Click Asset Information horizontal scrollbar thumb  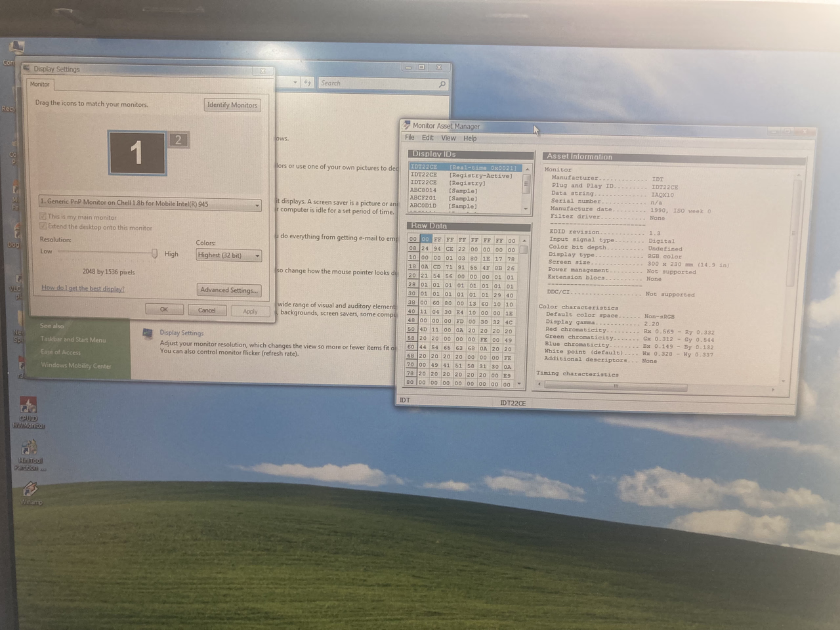[x=616, y=386]
